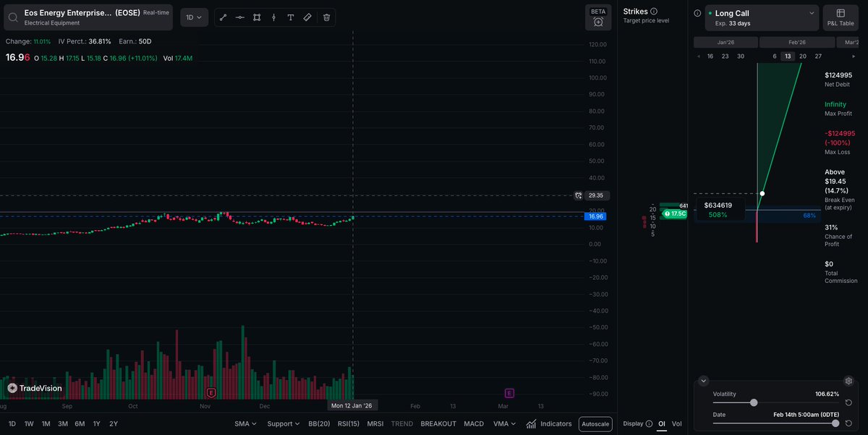Click the TradeVision logo
The image size is (868, 435).
click(x=35, y=388)
